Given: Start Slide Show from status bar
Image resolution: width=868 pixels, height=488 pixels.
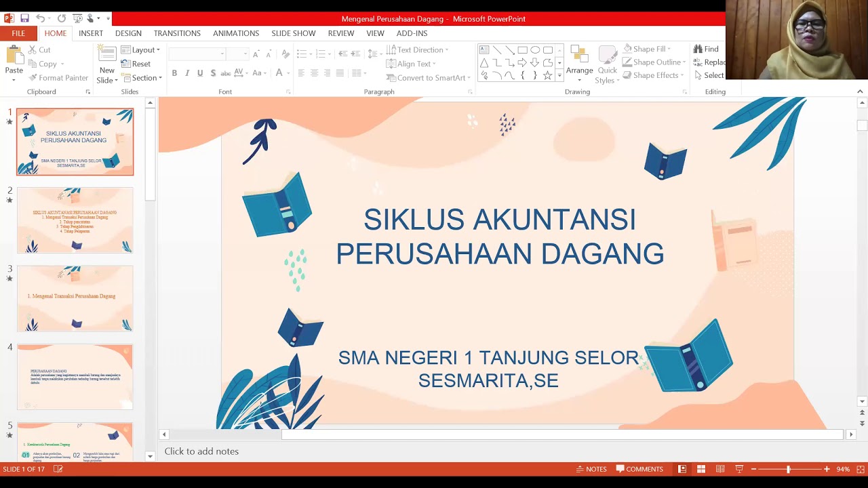Looking at the screenshot, I should click(x=739, y=469).
